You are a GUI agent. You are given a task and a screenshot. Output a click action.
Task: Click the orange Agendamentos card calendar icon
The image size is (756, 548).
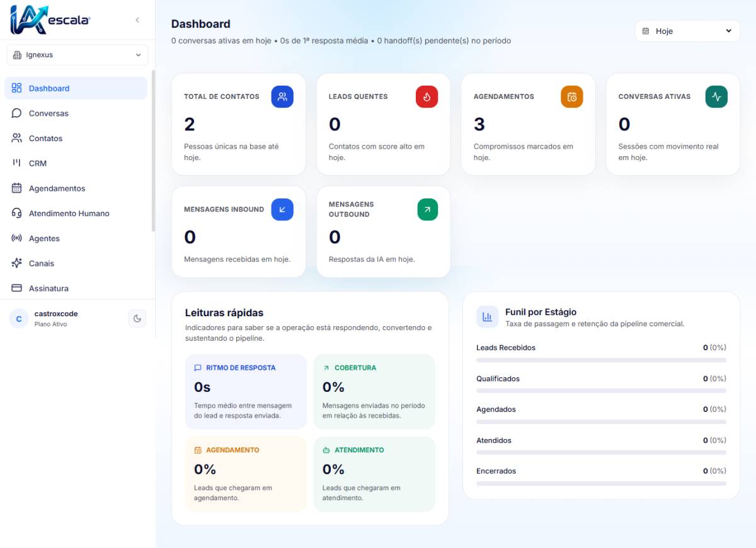(x=572, y=97)
